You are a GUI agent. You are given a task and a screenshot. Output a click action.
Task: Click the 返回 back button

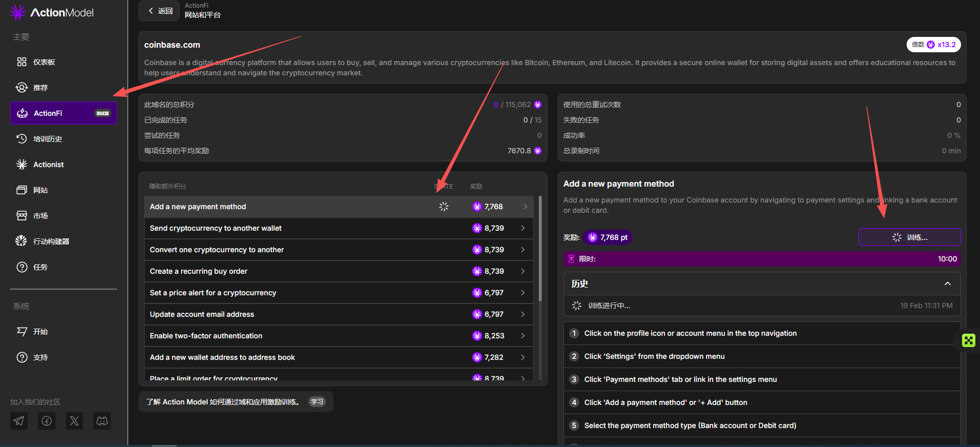click(x=159, y=11)
